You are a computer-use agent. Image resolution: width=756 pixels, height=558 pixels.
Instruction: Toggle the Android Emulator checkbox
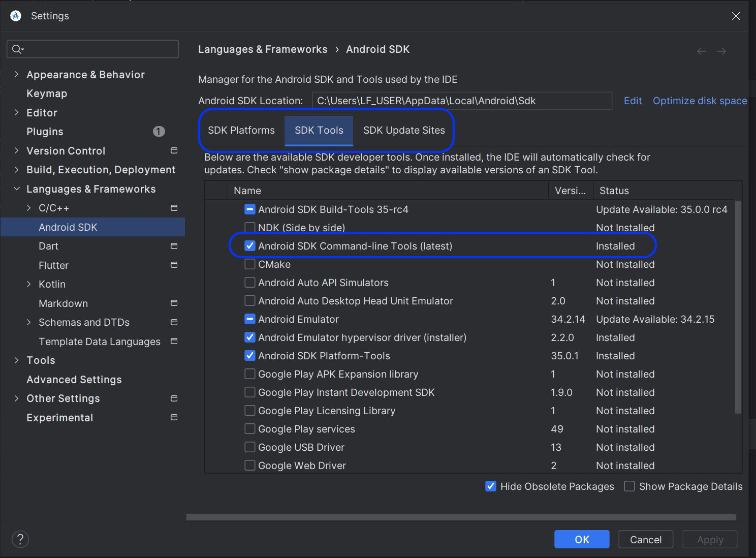pyautogui.click(x=250, y=319)
